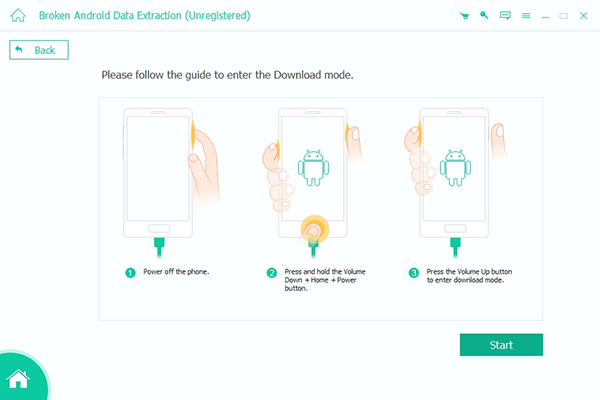Image resolution: width=600 pixels, height=400 pixels.
Task: Open the feedback chat bubble icon
Action: point(505,15)
